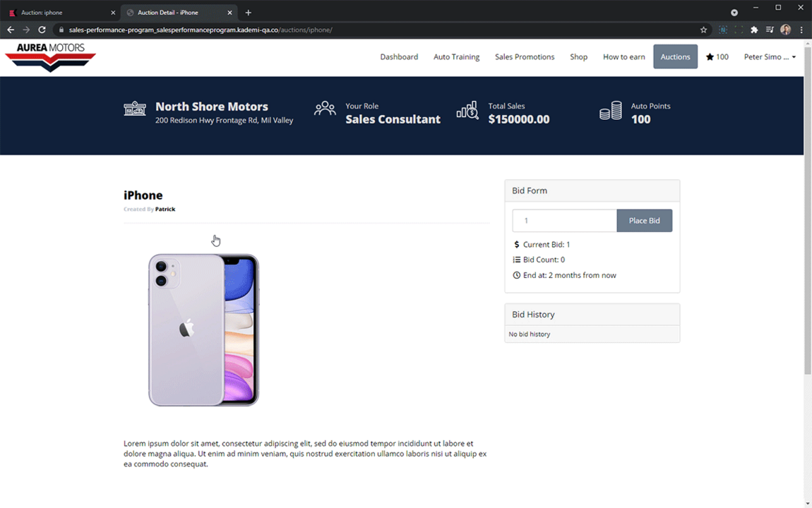
Task: Click the clock icon beside End at
Action: point(516,275)
